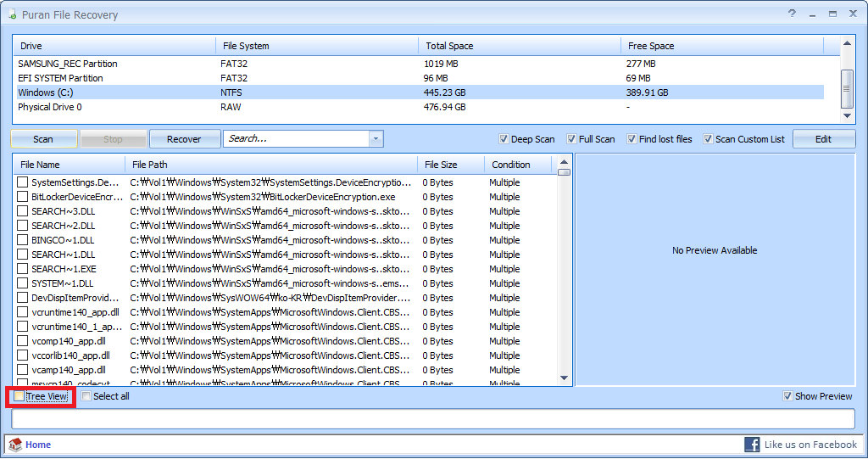The height and width of the screenshot is (459, 868).
Task: Select the EFI SYSTEM Partition drive row
Action: tap(419, 78)
